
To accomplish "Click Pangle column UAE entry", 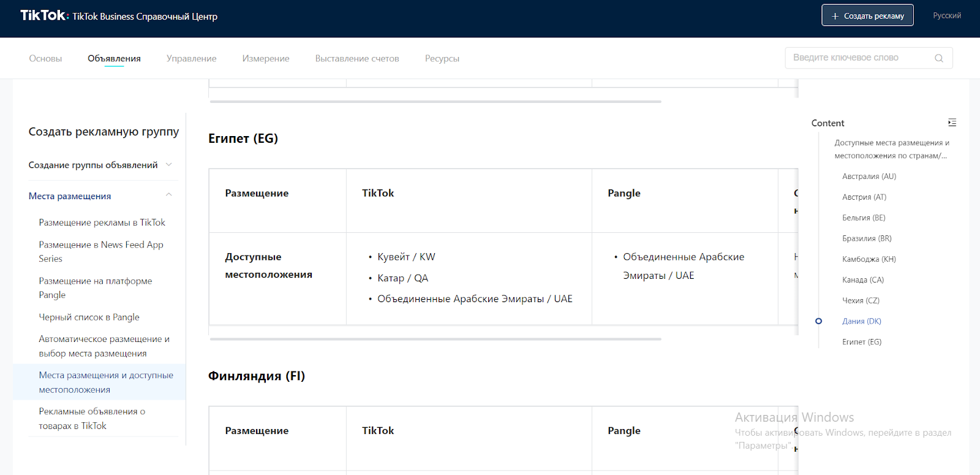I will [684, 266].
